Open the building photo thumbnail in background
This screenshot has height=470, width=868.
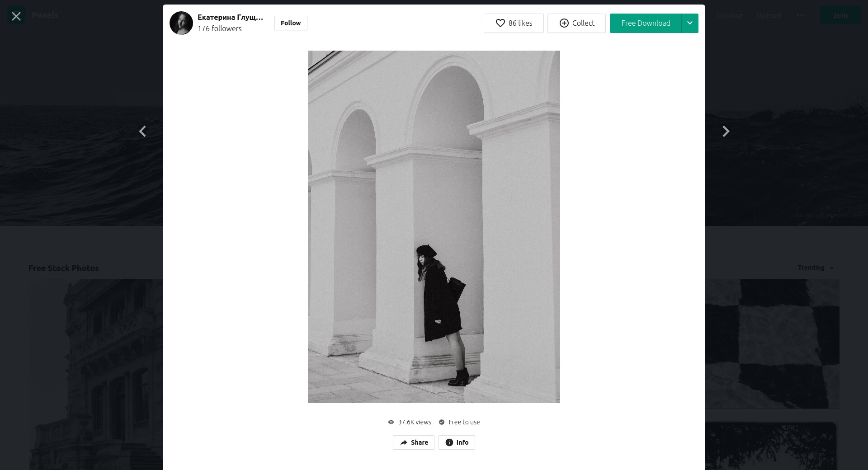coord(96,374)
